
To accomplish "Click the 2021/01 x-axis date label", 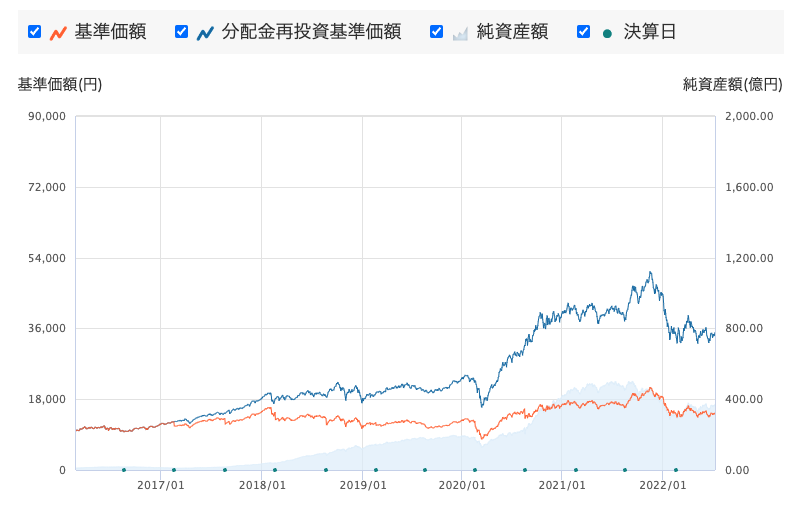I will tap(561, 485).
